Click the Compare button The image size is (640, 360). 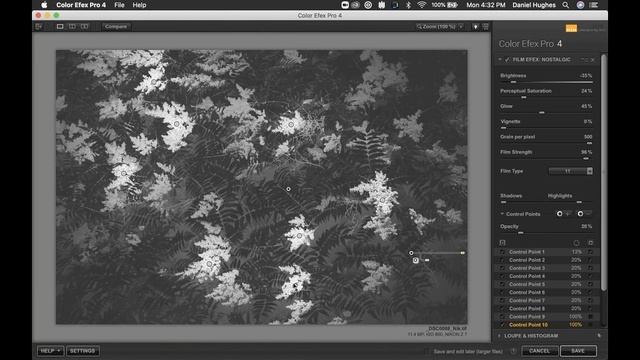tap(116, 27)
